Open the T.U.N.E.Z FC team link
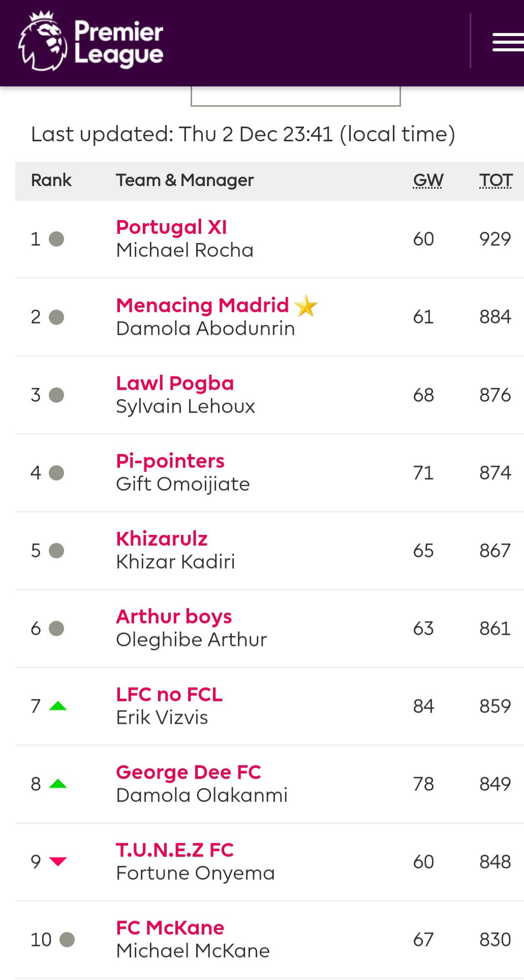This screenshot has height=980, width=524. pyautogui.click(x=175, y=850)
